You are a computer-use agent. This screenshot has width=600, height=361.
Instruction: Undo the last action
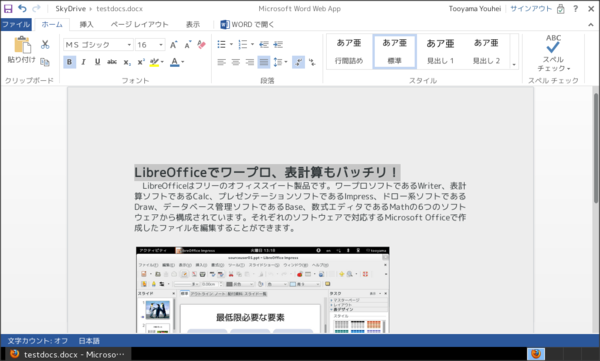tap(22, 8)
